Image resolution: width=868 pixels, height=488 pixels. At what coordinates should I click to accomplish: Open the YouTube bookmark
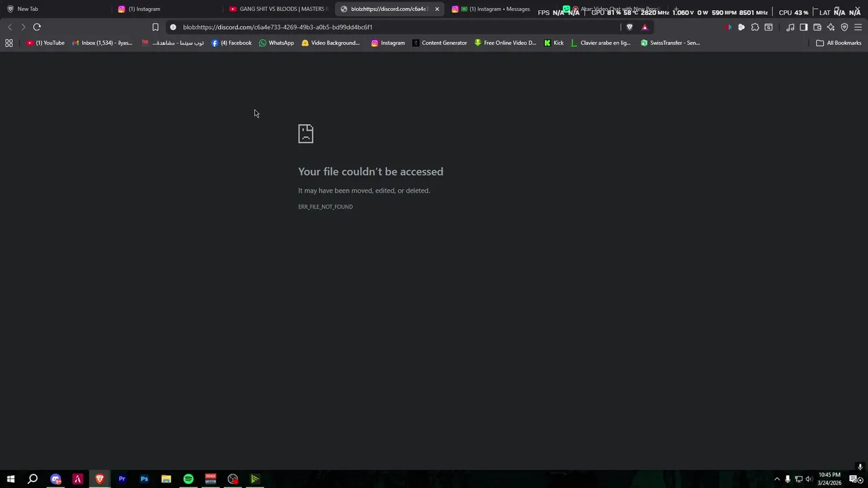[45, 43]
